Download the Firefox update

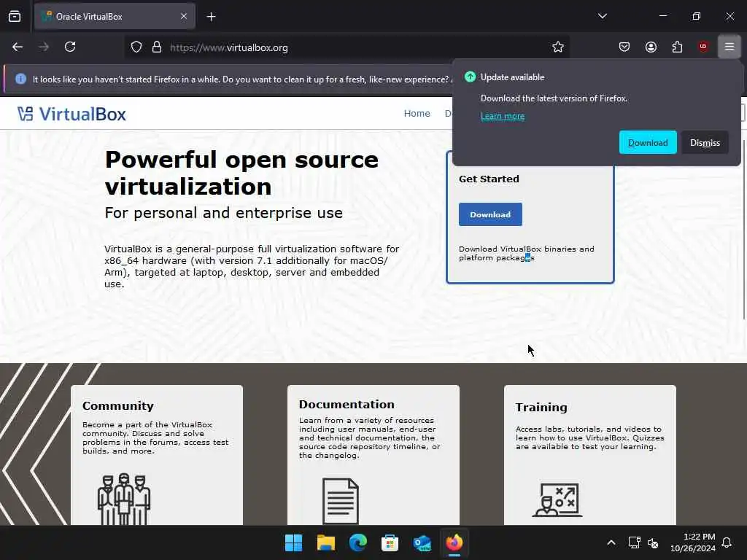coord(648,142)
